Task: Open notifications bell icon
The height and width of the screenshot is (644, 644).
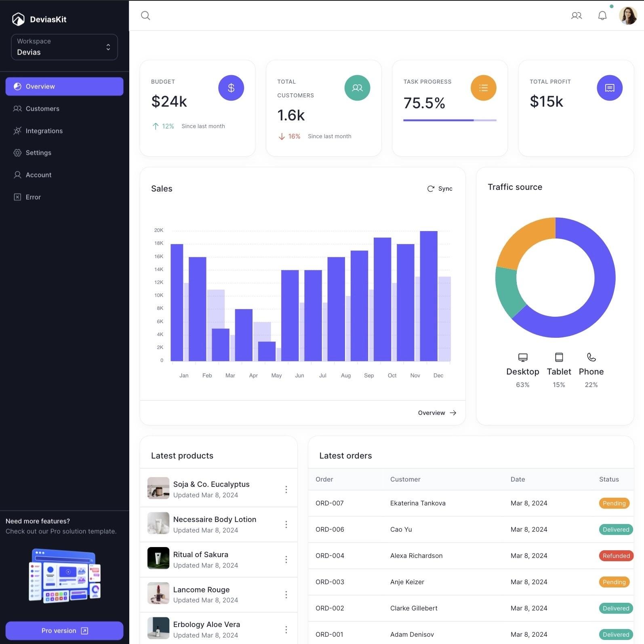Action: coord(602,16)
